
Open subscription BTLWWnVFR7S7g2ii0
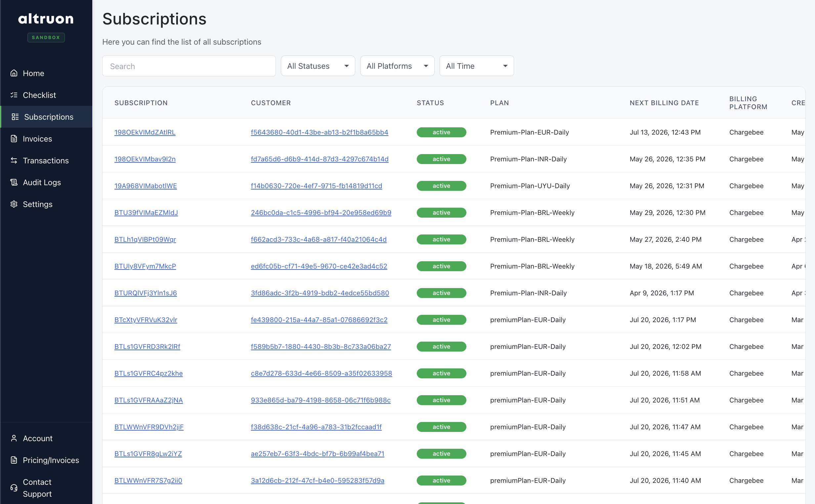[x=148, y=480]
